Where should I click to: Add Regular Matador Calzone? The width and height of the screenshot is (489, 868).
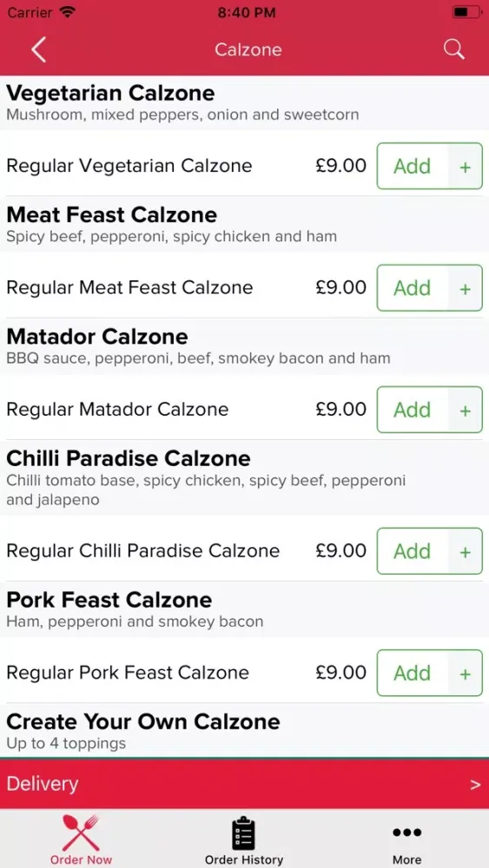[413, 410]
